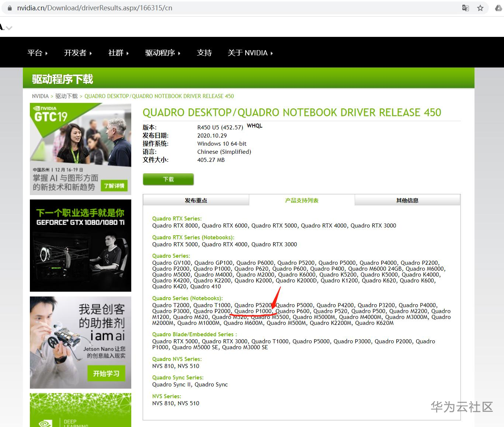Screen dimensions: 504x427
Task: Select version text "R450 U5 (452.57)"
Action: click(220, 128)
